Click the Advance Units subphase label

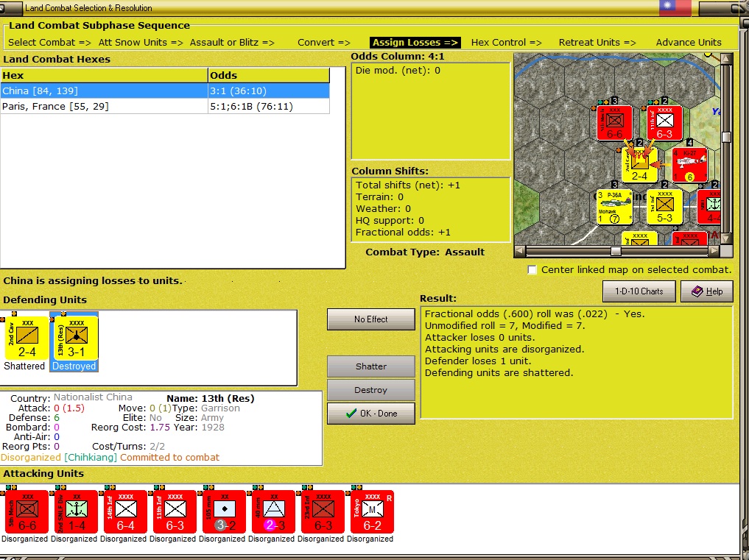(x=689, y=43)
